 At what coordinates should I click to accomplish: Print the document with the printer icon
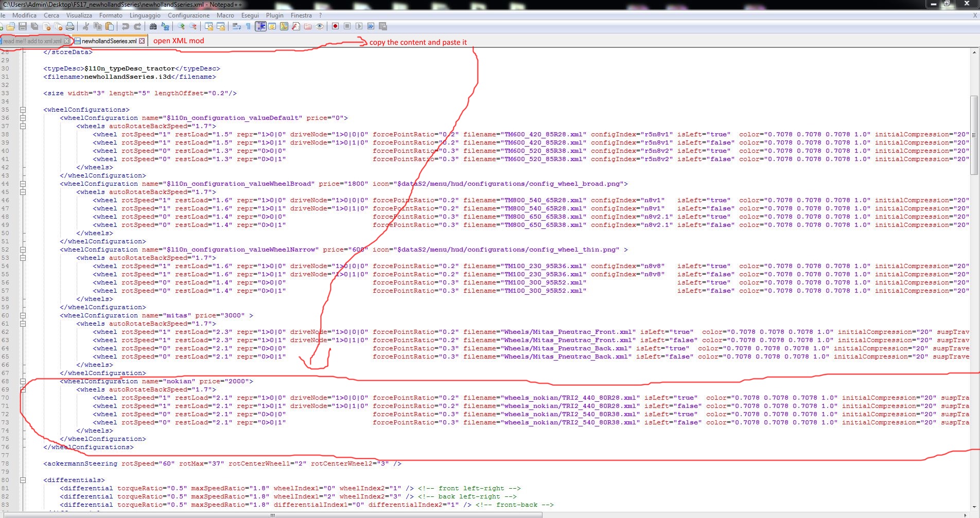coord(70,26)
